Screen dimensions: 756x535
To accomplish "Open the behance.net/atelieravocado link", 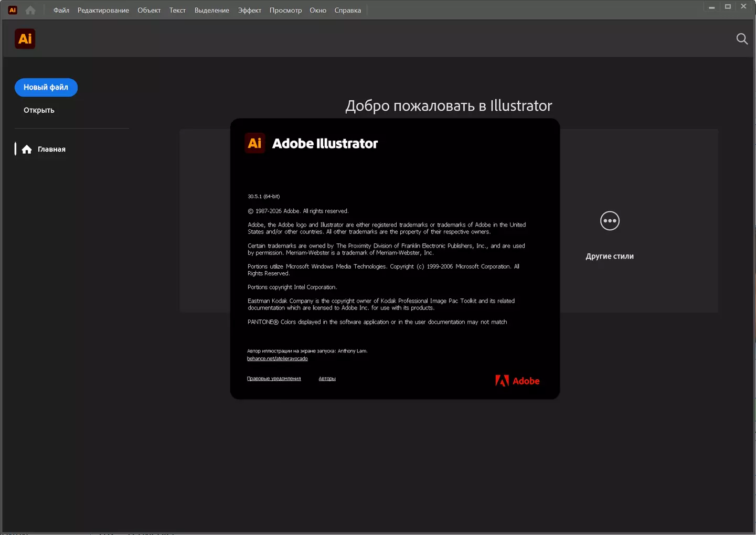I will (x=278, y=359).
